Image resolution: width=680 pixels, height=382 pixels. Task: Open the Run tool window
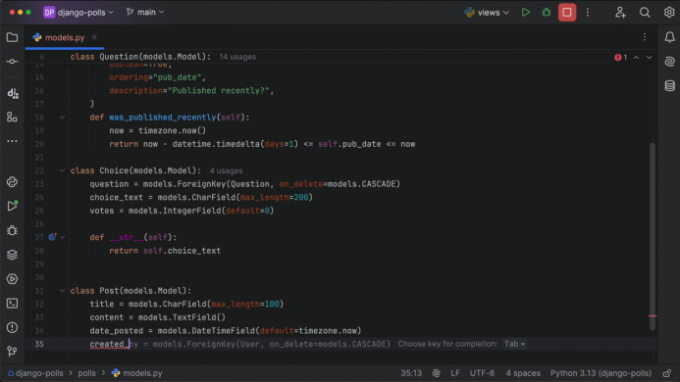click(12, 206)
